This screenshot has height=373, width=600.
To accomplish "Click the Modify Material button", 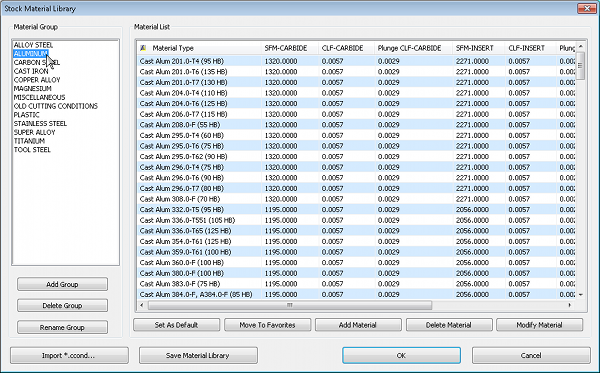I will pos(540,325).
